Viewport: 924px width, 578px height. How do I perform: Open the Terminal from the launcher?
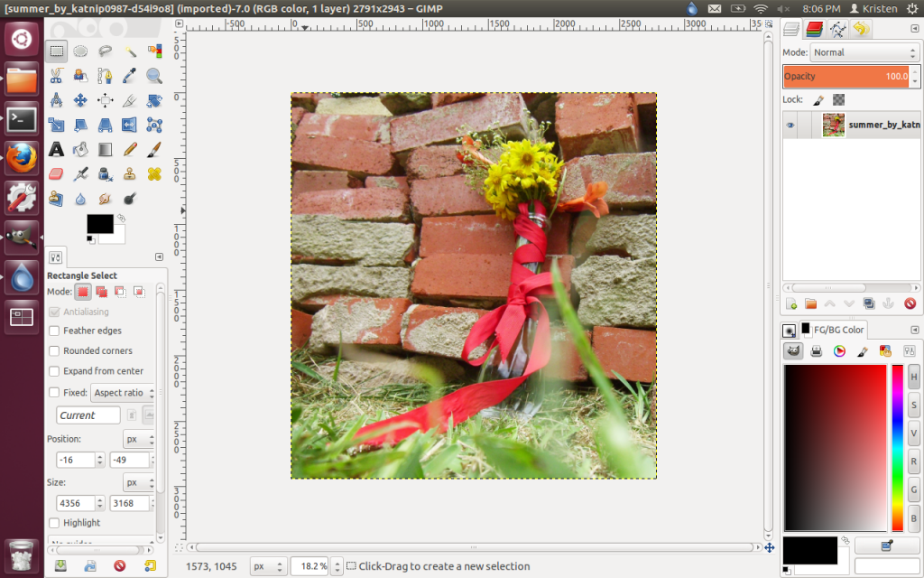[22, 118]
